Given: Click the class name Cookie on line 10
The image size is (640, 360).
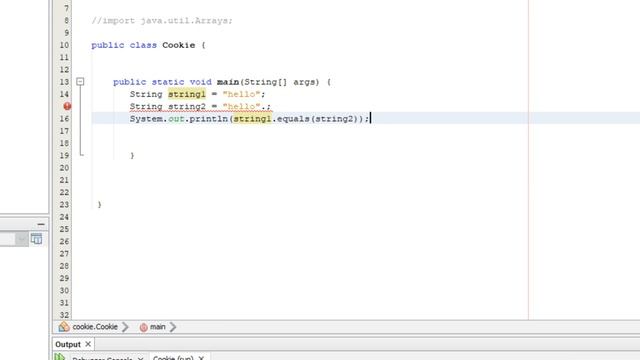Looking at the screenshot, I should [178, 45].
